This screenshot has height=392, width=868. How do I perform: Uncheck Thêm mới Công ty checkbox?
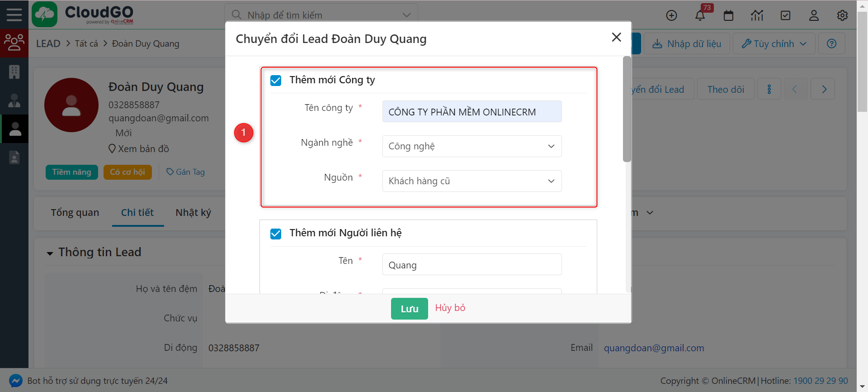point(276,81)
